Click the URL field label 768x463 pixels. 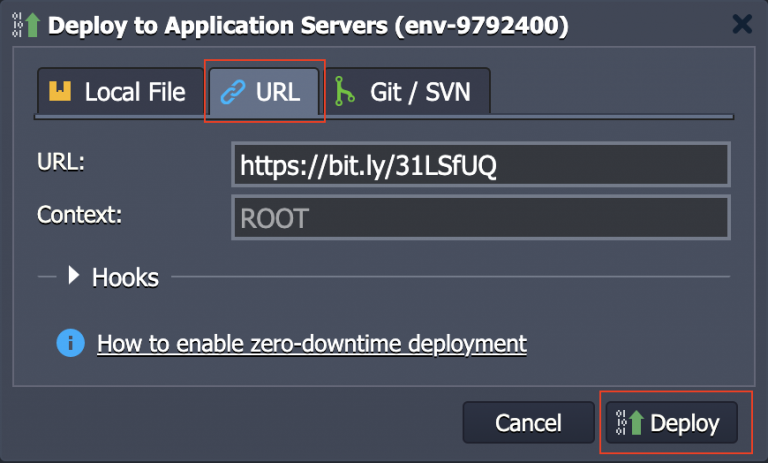pos(61,162)
